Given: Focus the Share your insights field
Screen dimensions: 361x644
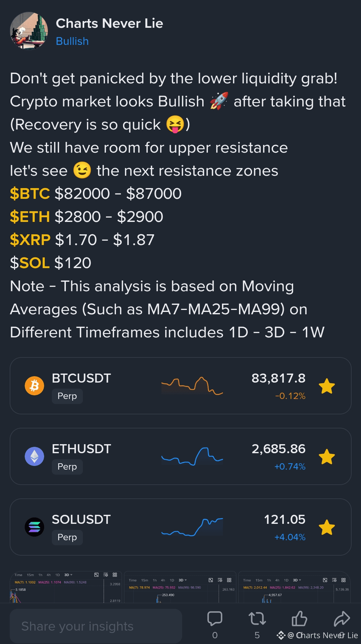Looking at the screenshot, I should (x=96, y=626).
